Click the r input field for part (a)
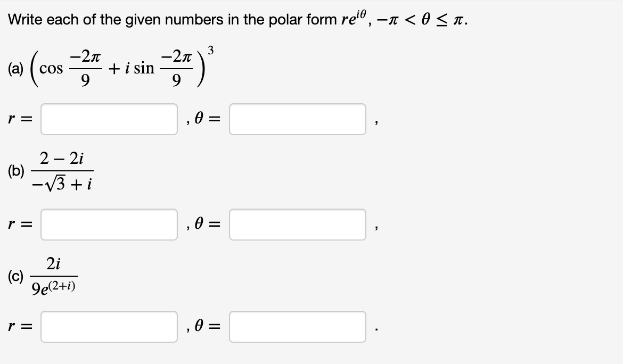The height and width of the screenshot is (364, 623). (x=108, y=119)
